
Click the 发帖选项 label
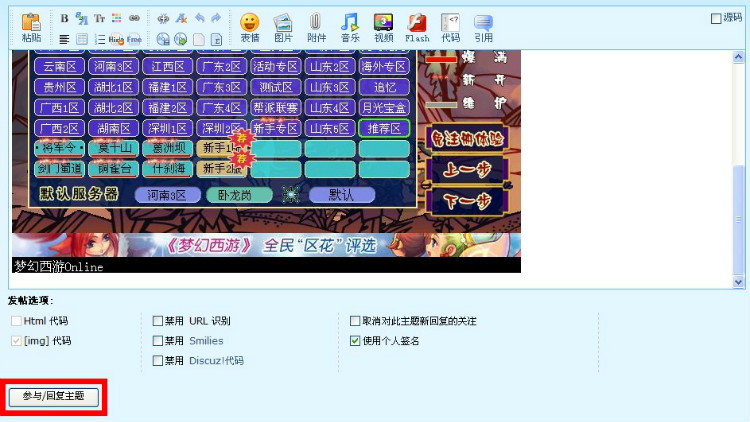[x=30, y=301]
